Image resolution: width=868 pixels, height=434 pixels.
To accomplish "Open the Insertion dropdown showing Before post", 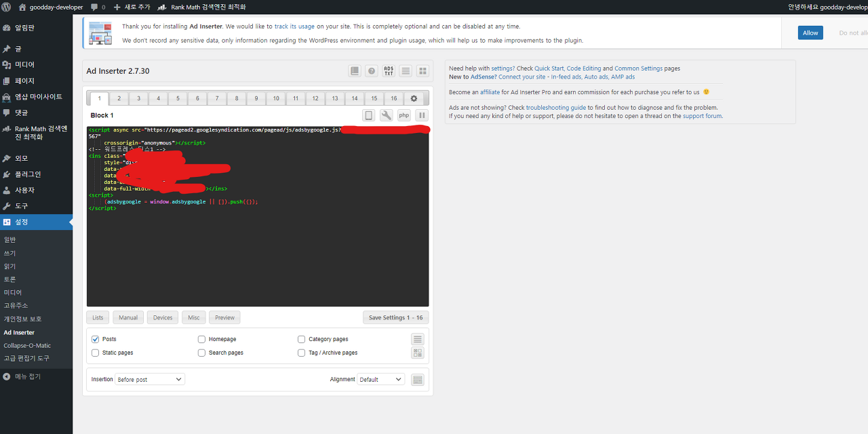I will coord(150,380).
